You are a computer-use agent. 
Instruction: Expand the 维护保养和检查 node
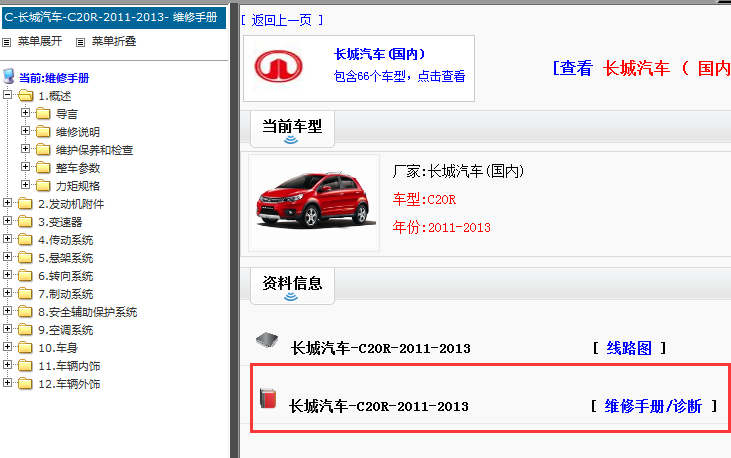(25, 148)
